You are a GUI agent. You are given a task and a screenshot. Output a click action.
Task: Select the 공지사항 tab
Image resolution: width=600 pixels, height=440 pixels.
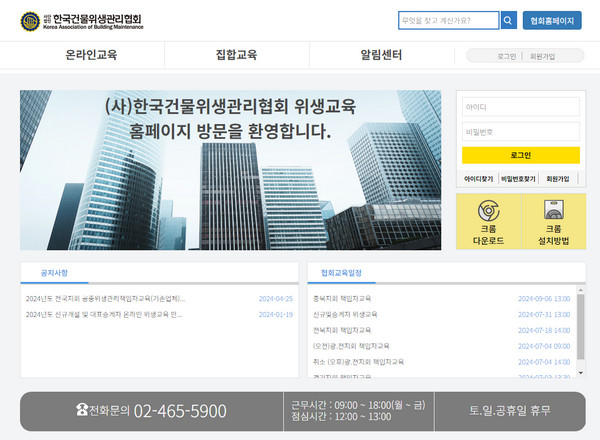click(54, 273)
